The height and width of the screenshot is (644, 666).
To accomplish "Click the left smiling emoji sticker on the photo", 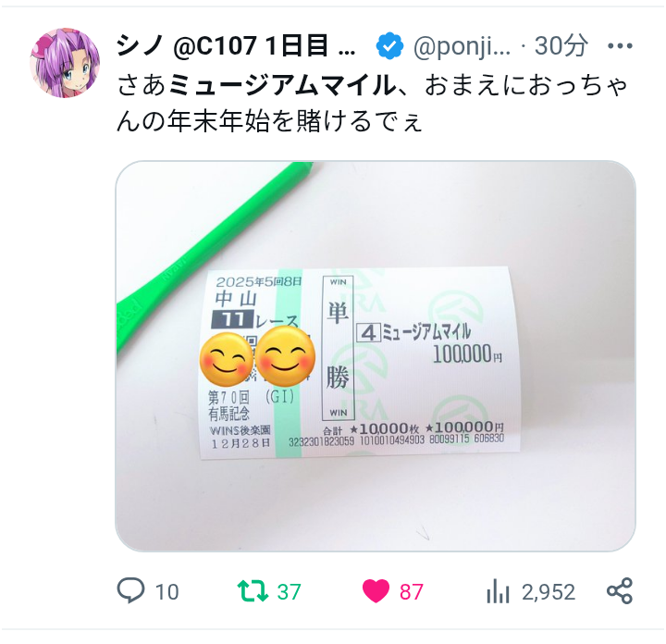I will [227, 359].
